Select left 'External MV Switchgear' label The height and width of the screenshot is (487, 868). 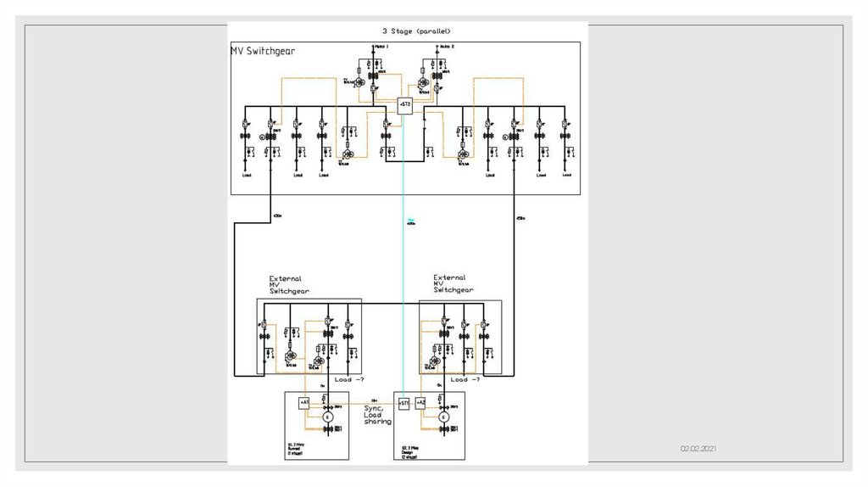pyautogui.click(x=289, y=285)
